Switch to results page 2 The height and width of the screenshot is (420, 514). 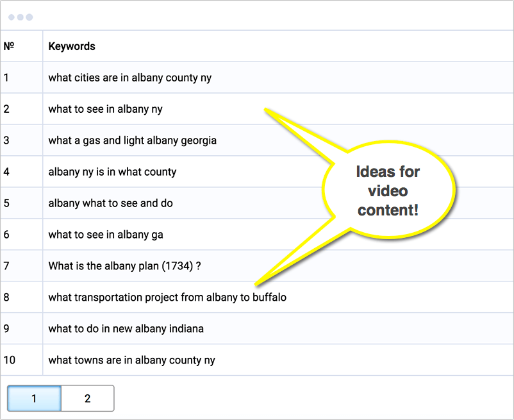click(x=88, y=398)
